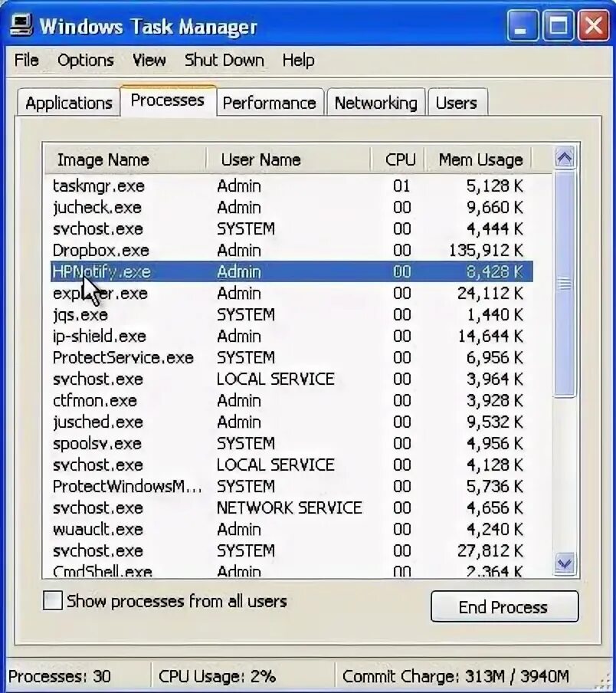Select the Processes tab

(168, 100)
